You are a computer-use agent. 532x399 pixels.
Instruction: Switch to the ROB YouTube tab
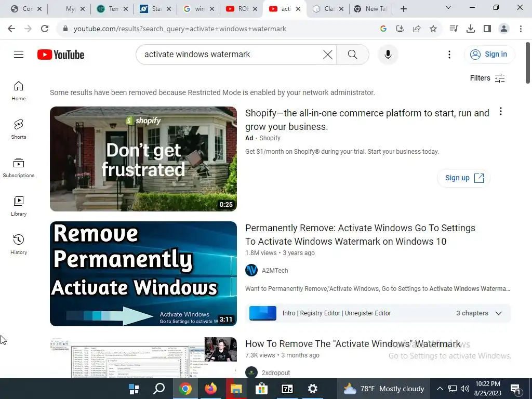tap(243, 9)
